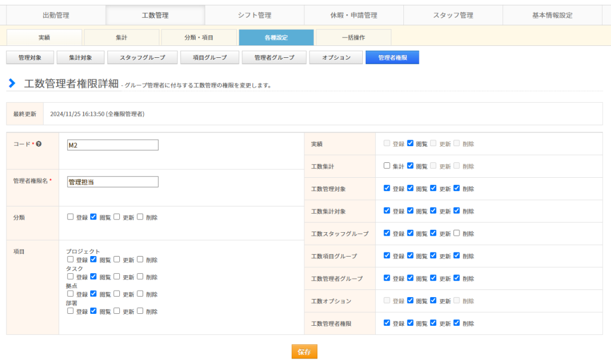Uncheck 登録 in 工数項目グループ row

(387, 255)
